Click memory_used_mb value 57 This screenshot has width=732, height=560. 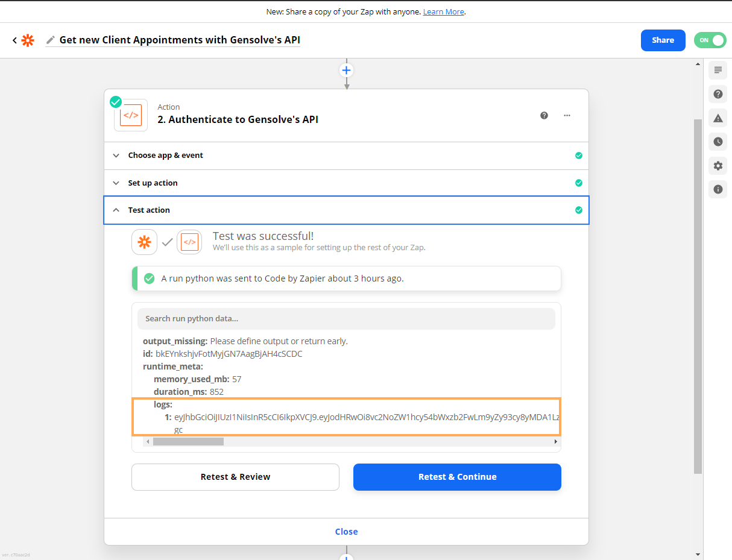236,379
